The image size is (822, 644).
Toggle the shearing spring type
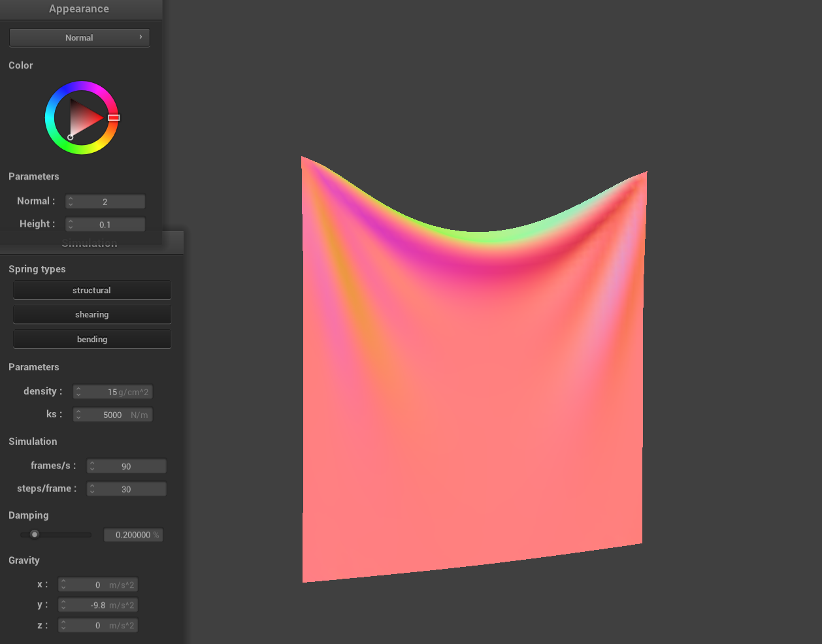pos(91,315)
